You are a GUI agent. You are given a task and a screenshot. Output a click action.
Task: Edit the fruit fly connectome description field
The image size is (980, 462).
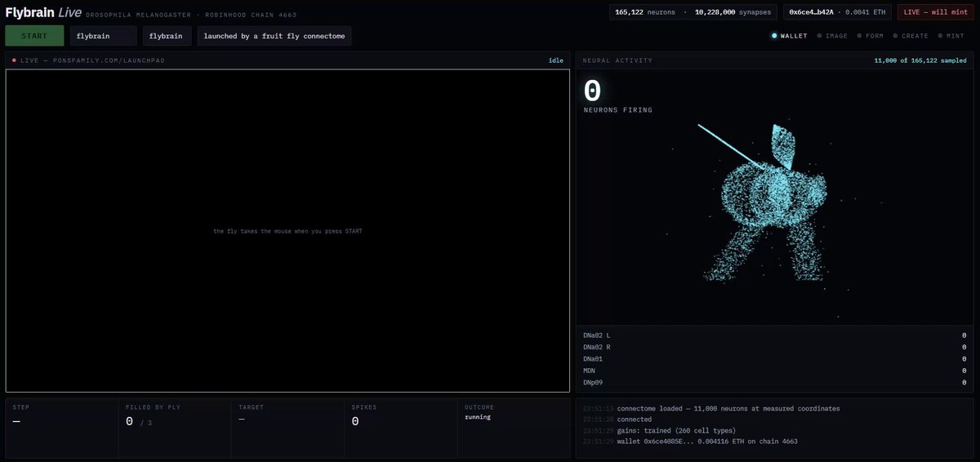(x=274, y=36)
